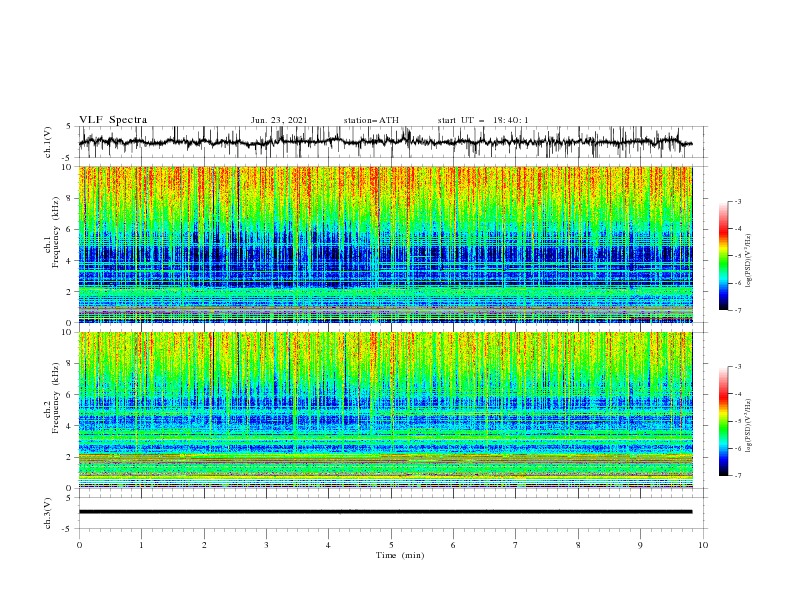Click the "station=ATH" label
The height and width of the screenshot is (612, 792).
(x=371, y=120)
